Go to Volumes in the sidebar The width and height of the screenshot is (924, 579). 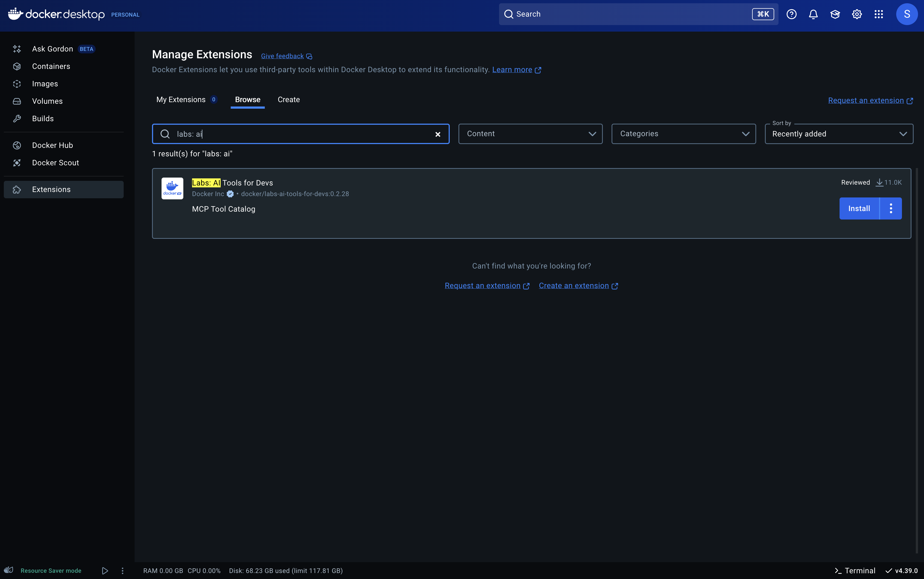(47, 101)
